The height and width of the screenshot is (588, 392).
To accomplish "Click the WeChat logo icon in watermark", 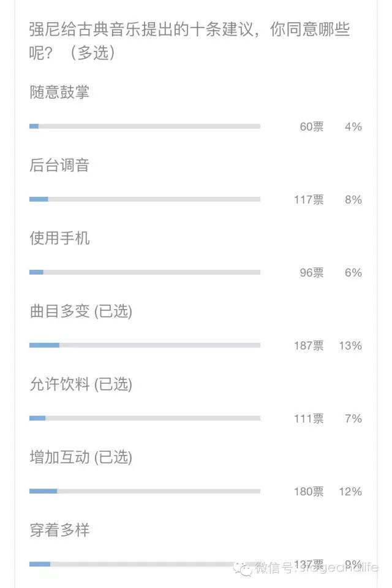I will (246, 569).
